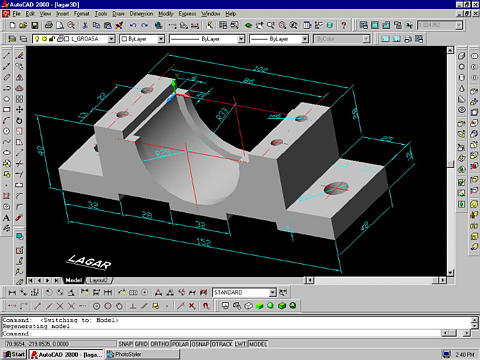Click the Linear Dimension icon
The width and height of the screenshot is (480, 360).
click(x=12, y=293)
